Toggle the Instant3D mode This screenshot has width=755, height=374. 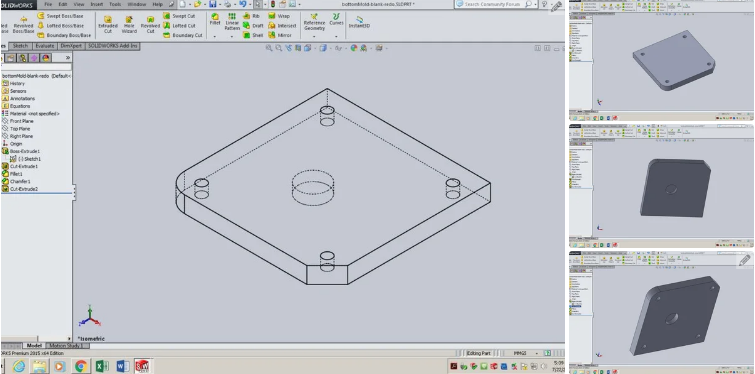359,22
